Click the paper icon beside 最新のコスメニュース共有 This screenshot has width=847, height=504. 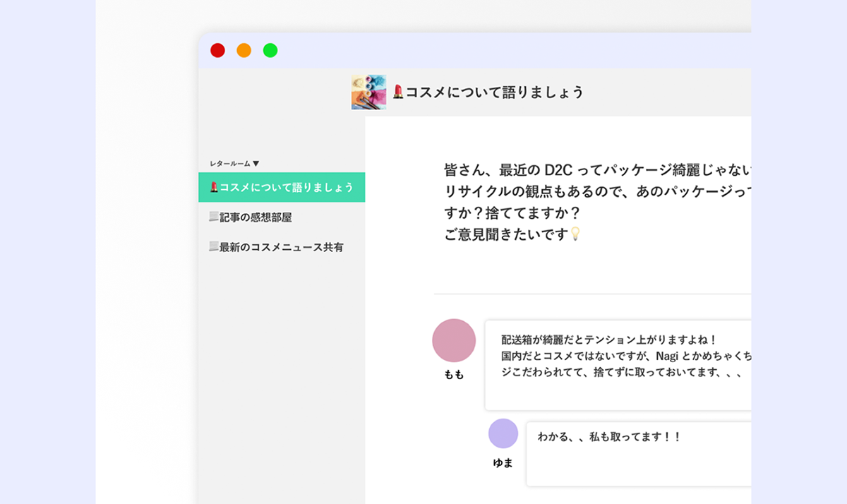[x=213, y=247]
